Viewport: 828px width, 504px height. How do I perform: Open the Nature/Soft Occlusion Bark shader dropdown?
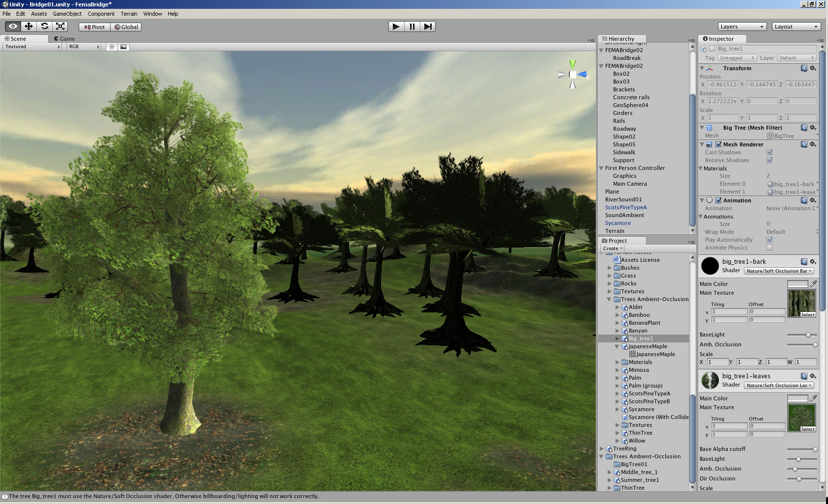tap(779, 271)
